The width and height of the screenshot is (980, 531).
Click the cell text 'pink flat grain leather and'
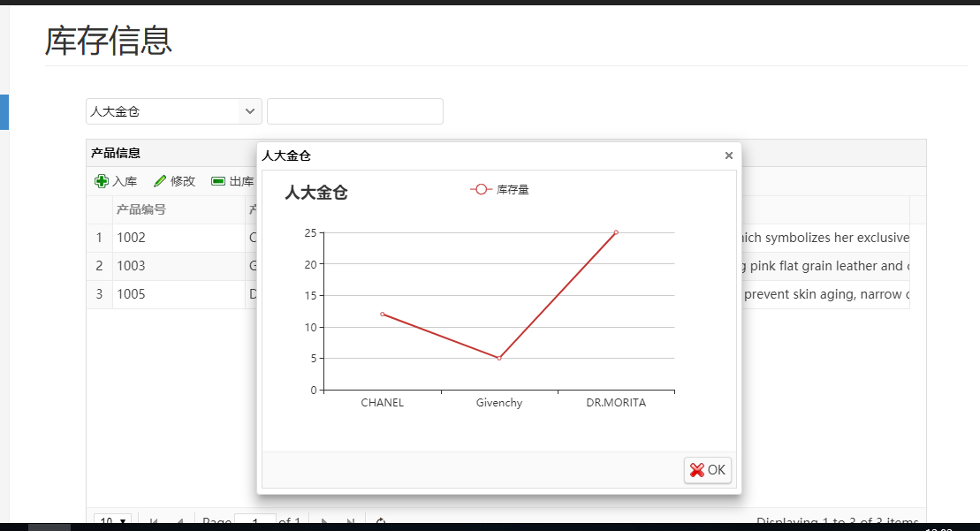tap(826, 265)
